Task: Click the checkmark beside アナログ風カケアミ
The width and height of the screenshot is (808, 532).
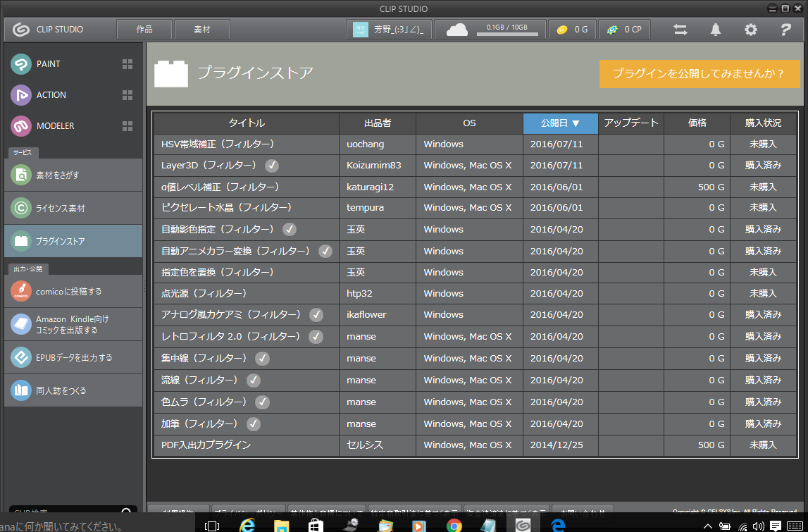Action: click(316, 315)
